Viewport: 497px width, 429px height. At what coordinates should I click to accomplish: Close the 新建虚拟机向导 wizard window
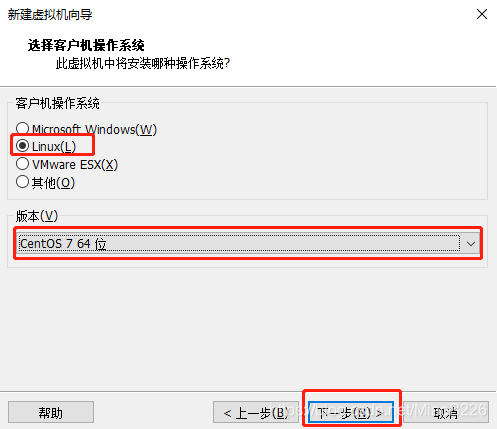point(482,14)
